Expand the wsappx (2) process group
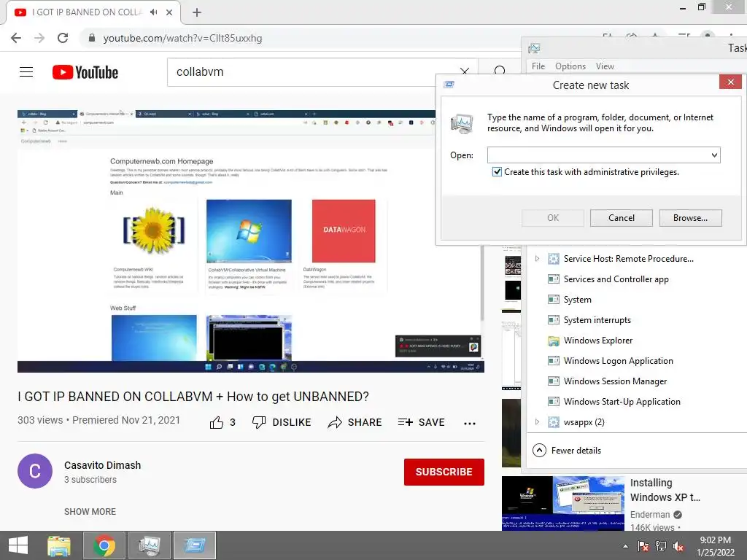 pos(537,422)
